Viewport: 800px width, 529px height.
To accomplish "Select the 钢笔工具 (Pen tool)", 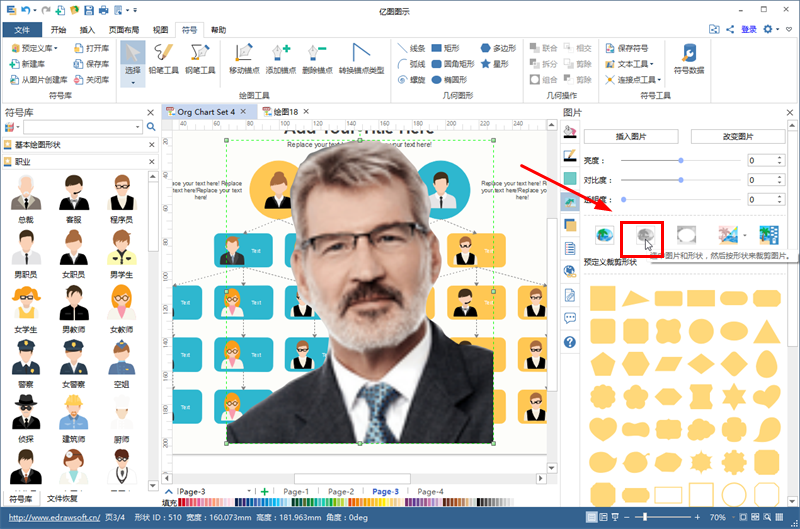I will (x=200, y=59).
